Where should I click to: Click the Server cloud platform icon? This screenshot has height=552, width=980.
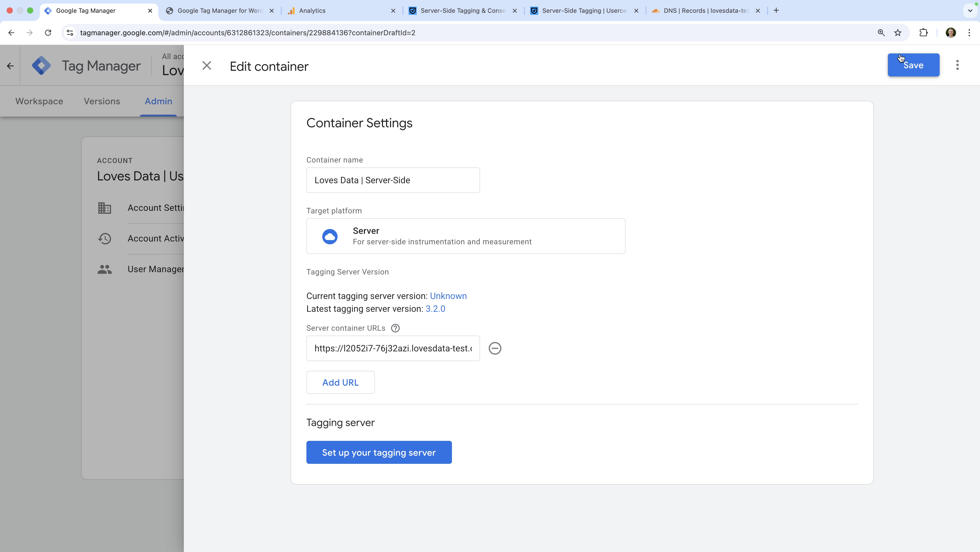[329, 236]
